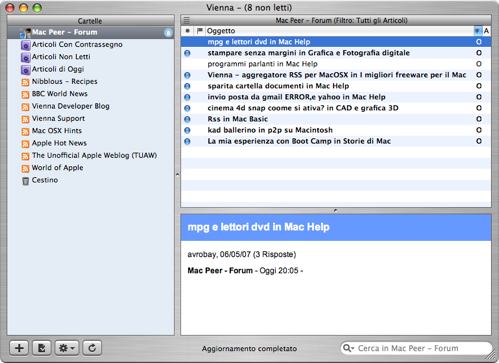Click the sort direction arrow column header
499x363 pixels.
pos(478,31)
